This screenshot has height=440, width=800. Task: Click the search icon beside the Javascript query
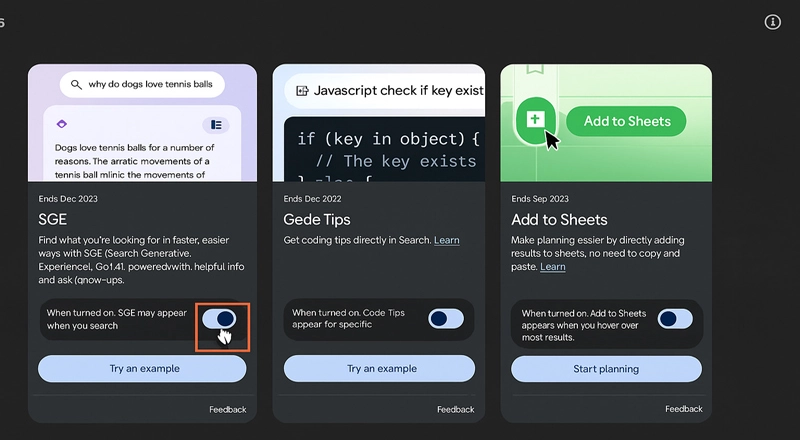(x=299, y=91)
